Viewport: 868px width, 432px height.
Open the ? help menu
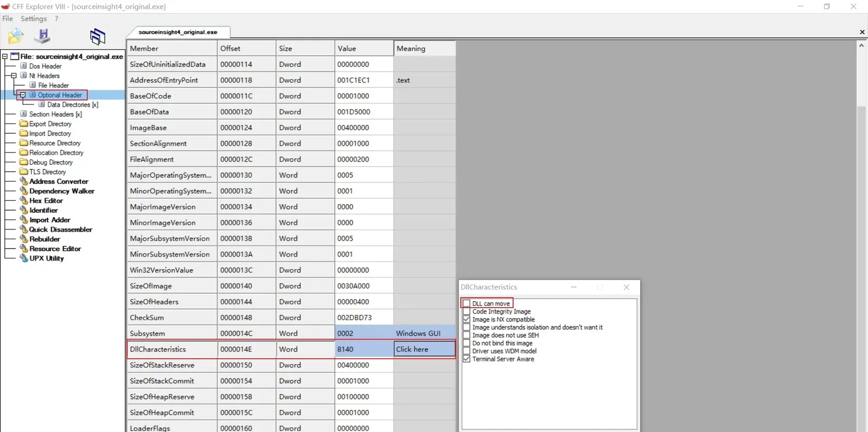56,18
